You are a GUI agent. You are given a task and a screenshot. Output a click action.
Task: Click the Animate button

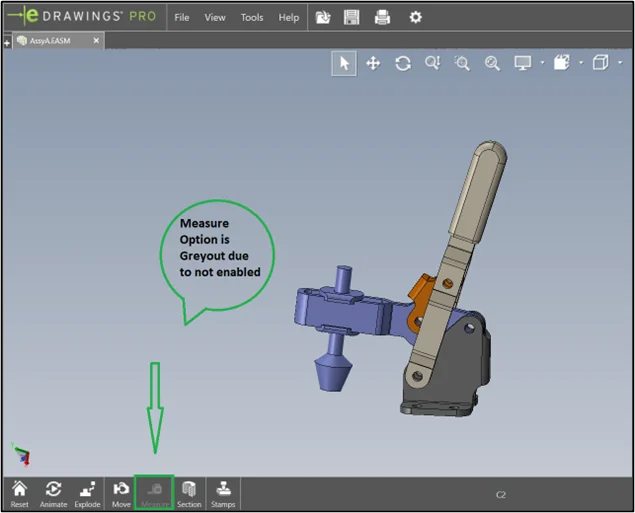pyautogui.click(x=53, y=494)
